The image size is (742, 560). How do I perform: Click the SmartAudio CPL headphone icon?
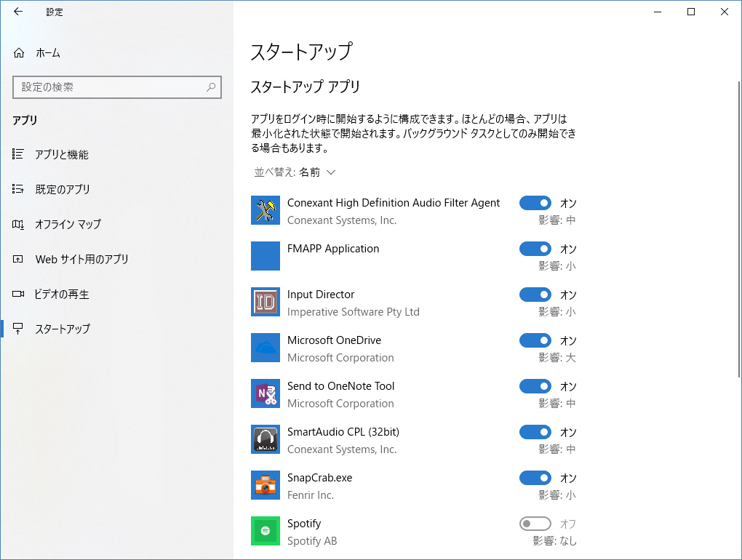click(x=265, y=439)
